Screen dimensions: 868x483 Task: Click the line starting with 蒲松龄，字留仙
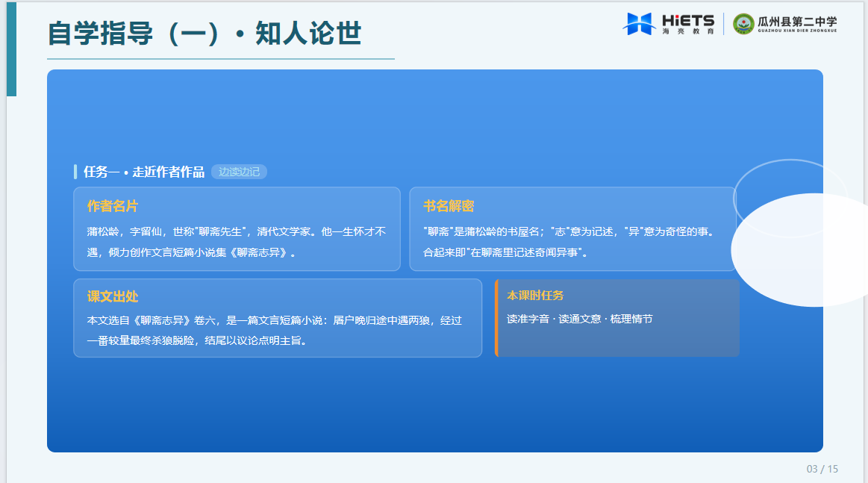[237, 231]
